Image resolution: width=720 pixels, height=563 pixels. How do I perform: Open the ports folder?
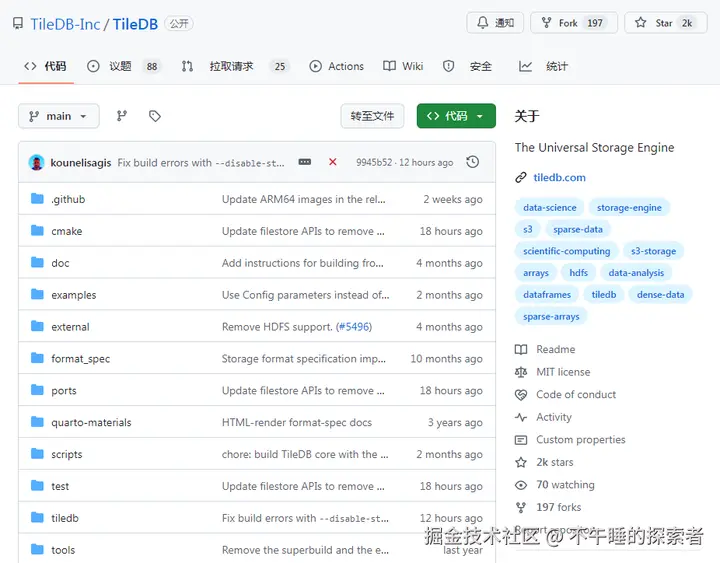click(x=64, y=391)
